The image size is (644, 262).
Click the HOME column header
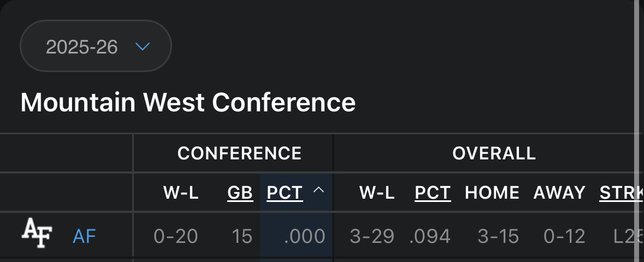tap(492, 193)
